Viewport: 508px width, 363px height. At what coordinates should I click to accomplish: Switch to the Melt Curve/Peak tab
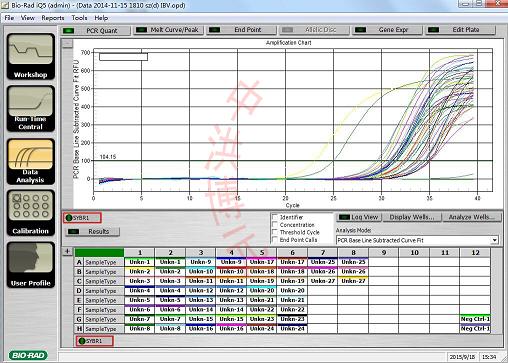168,30
